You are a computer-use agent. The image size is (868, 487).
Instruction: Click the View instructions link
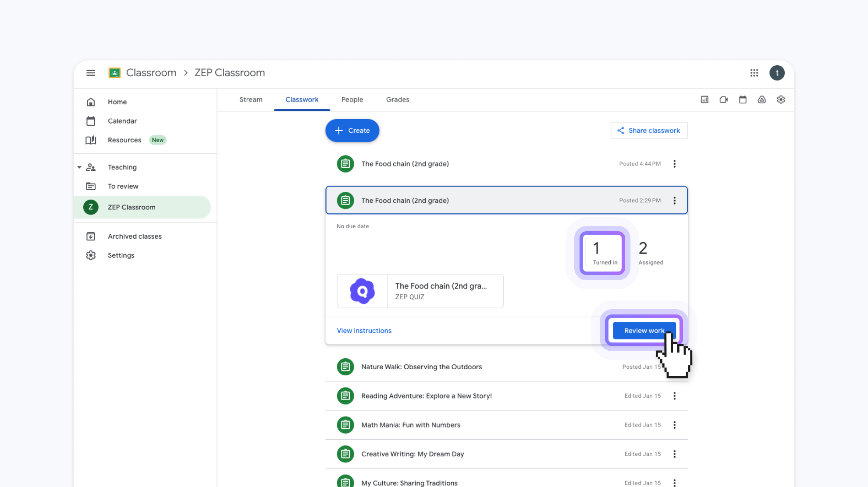[x=364, y=331]
